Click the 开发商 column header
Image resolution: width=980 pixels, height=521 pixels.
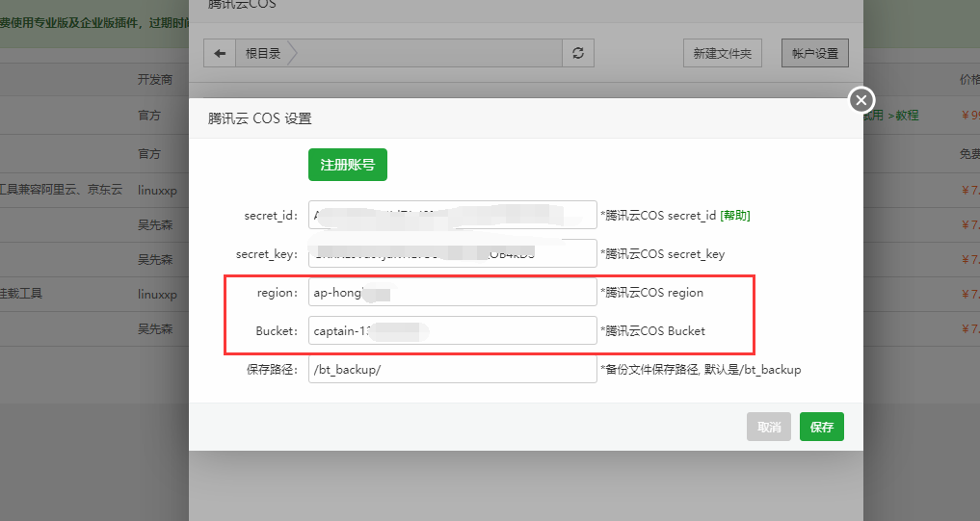click(155, 79)
